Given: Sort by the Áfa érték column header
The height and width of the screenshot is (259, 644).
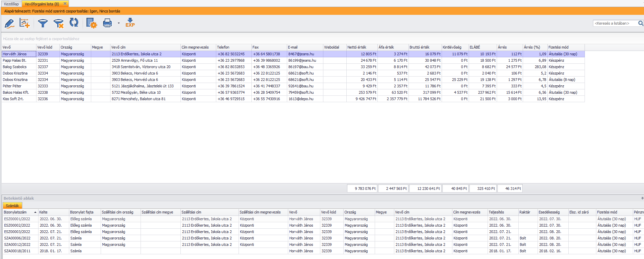Looking at the screenshot, I should click(x=393, y=47).
